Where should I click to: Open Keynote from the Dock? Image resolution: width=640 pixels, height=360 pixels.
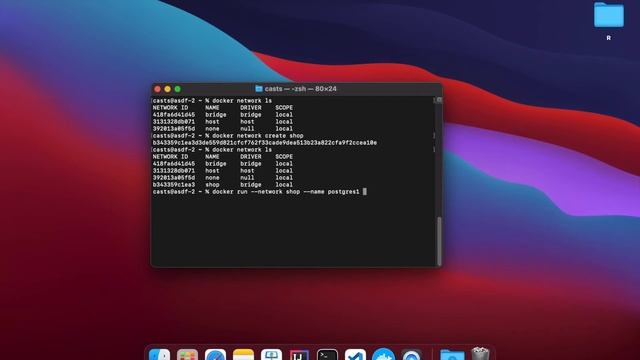271,354
